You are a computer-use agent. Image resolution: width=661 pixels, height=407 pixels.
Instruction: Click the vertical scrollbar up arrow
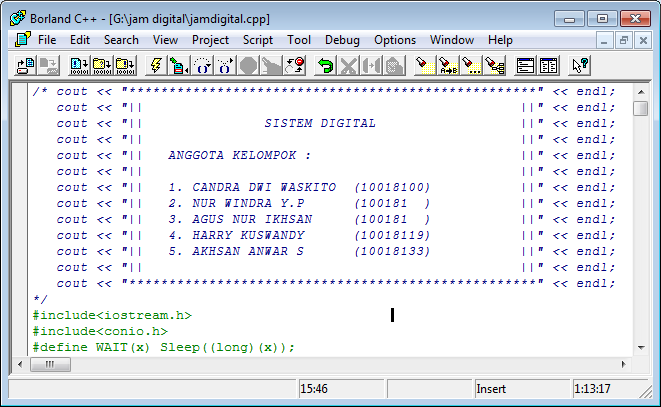tap(641, 92)
